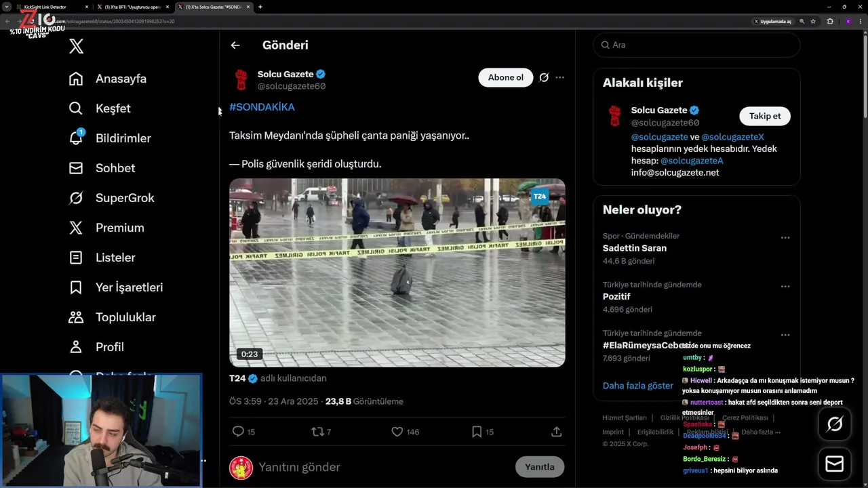
Task: Click the @solcugazeteX mention link
Action: [732, 137]
